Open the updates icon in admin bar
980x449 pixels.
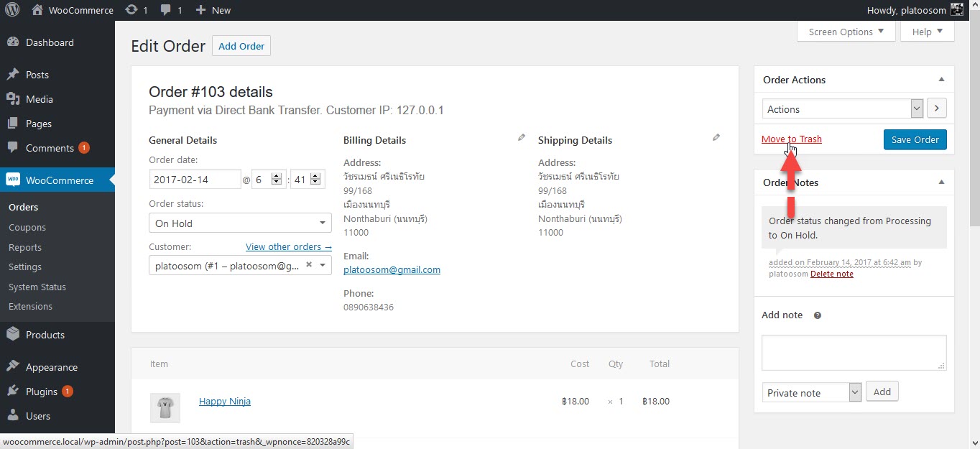click(x=131, y=10)
